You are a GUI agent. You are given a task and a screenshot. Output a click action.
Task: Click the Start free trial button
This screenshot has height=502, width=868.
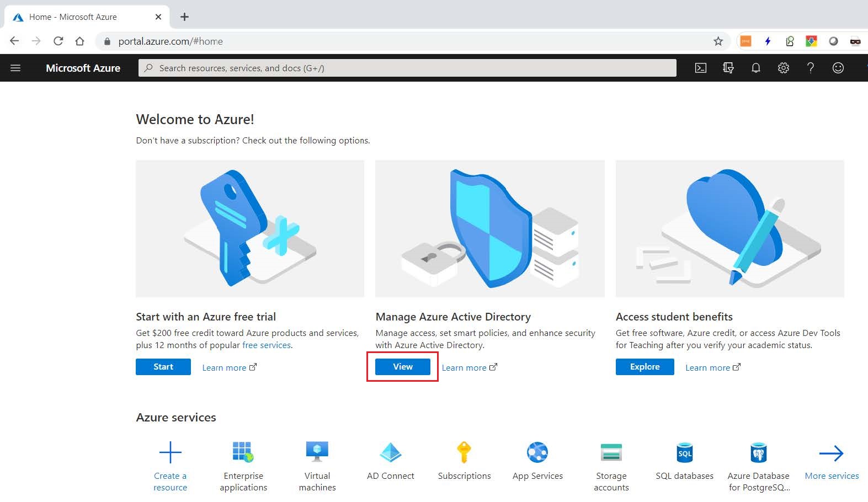click(163, 367)
